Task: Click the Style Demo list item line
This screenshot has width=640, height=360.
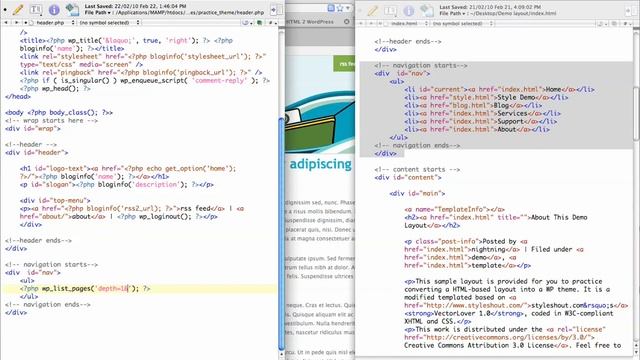Action: pos(486,98)
